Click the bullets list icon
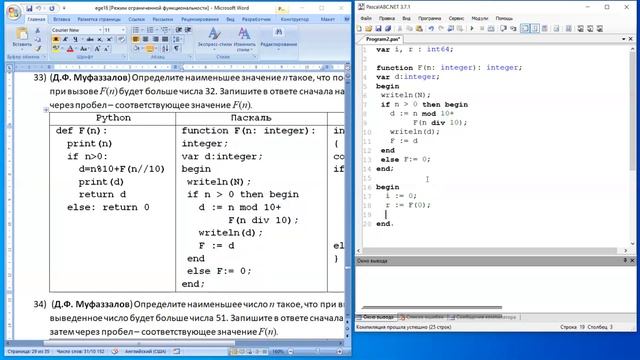 pyautogui.click(x=136, y=30)
